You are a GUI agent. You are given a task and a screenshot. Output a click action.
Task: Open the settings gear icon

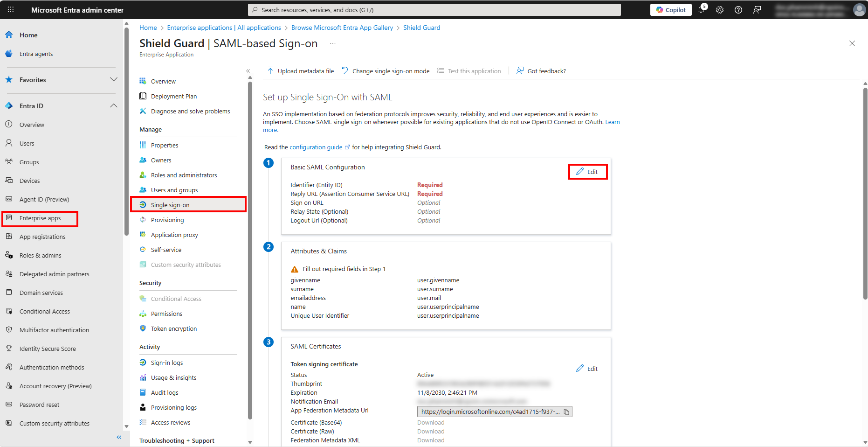(x=720, y=10)
